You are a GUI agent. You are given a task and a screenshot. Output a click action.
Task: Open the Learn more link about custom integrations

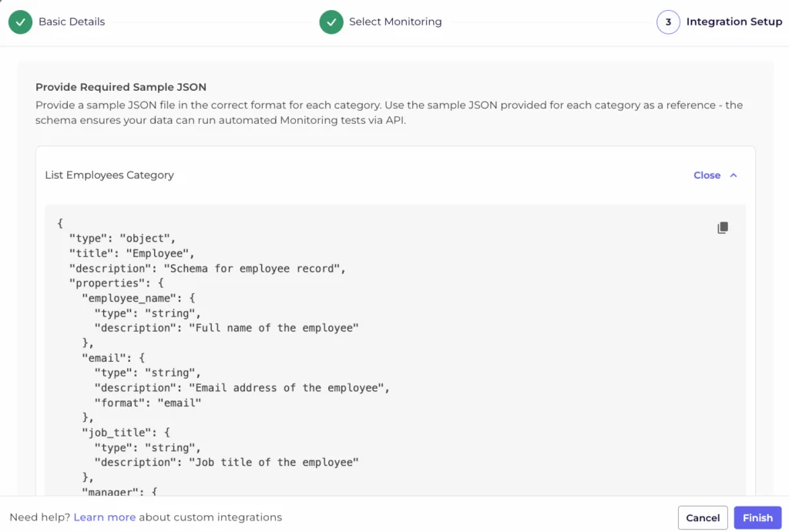click(x=104, y=517)
